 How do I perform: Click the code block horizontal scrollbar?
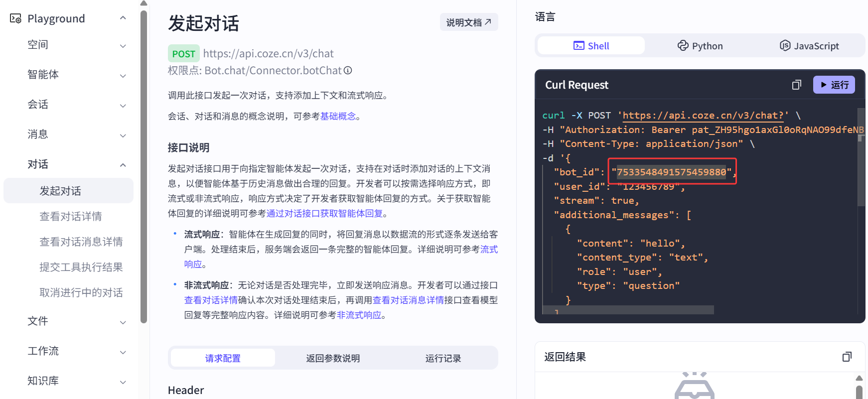628,310
